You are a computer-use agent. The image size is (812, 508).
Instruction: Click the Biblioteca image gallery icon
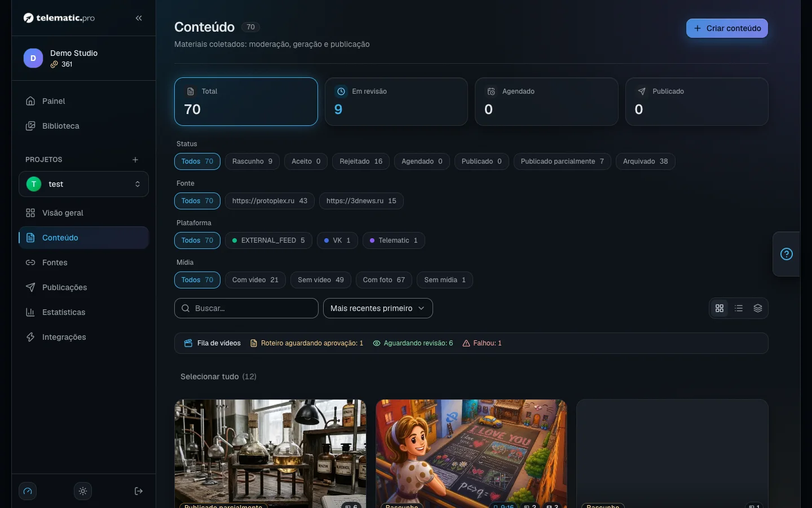click(30, 126)
